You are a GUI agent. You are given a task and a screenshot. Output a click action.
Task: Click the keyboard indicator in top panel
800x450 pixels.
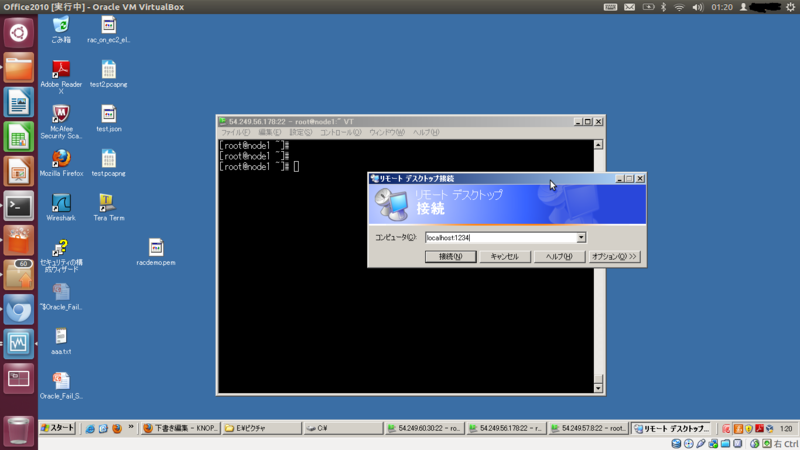[610, 7]
